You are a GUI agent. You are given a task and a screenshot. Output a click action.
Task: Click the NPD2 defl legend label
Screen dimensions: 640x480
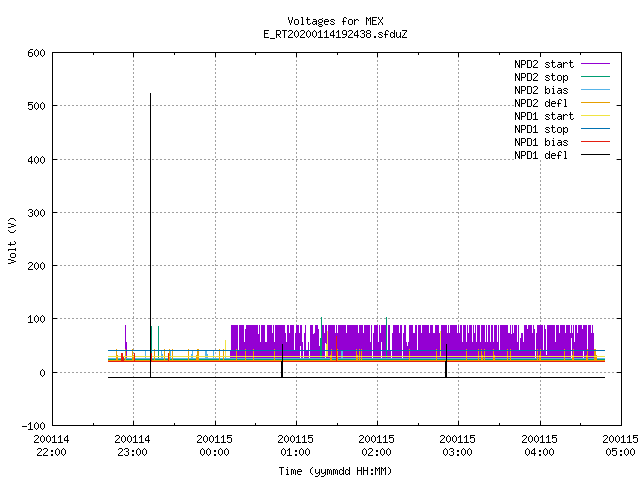(541, 103)
